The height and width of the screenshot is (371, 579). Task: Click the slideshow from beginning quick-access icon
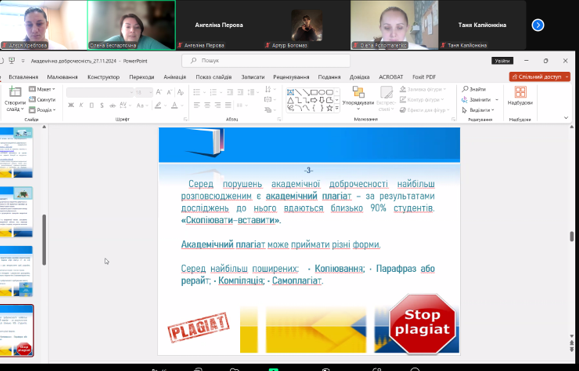tap(12, 61)
